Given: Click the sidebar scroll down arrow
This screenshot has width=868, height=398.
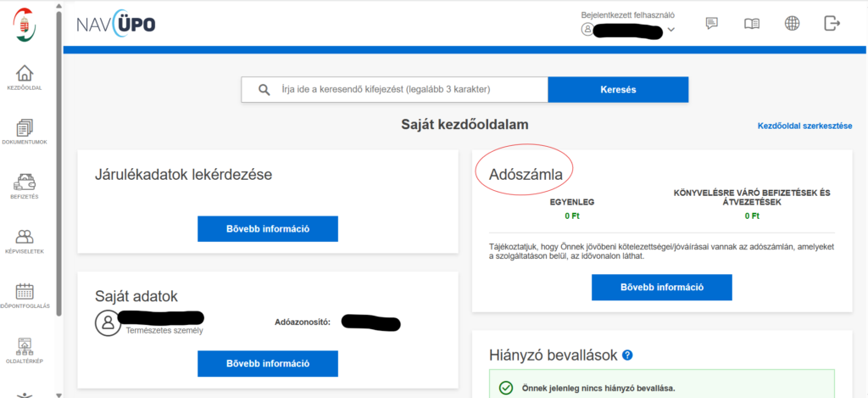Looking at the screenshot, I should pos(59,395).
